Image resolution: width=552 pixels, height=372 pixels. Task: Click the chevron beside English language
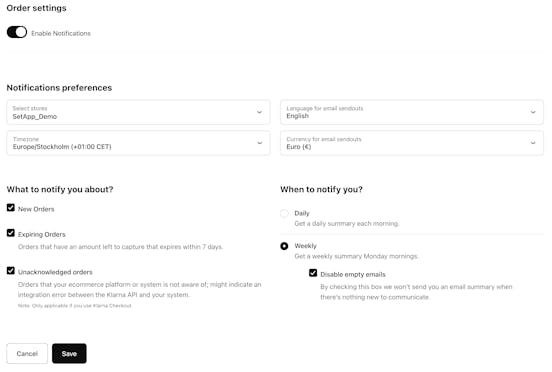click(533, 112)
